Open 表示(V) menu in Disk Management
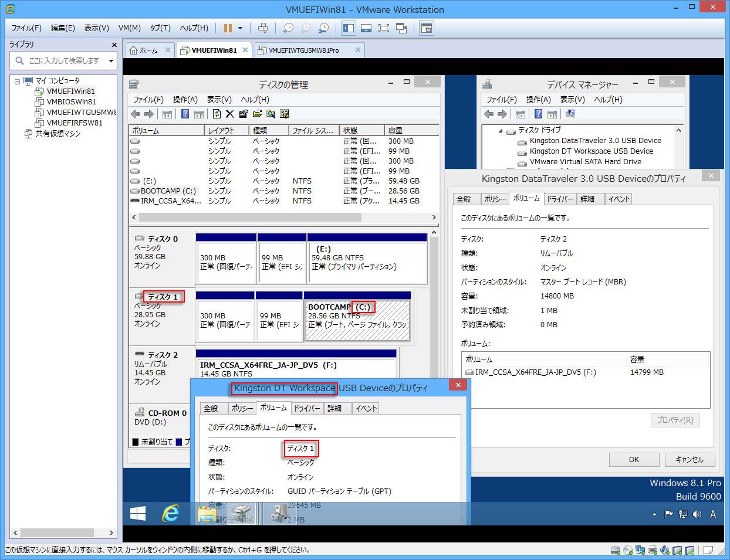 [x=219, y=100]
